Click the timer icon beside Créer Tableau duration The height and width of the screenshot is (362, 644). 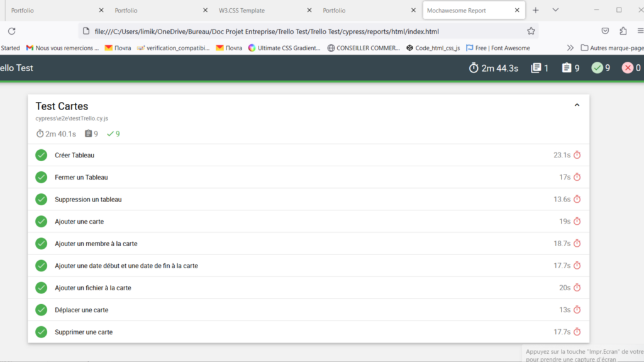[x=577, y=155]
